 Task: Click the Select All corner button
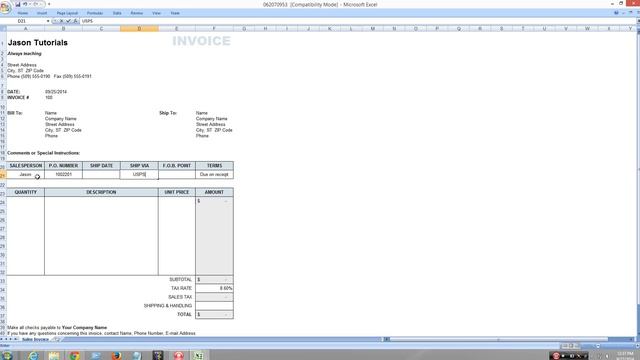click(3, 29)
